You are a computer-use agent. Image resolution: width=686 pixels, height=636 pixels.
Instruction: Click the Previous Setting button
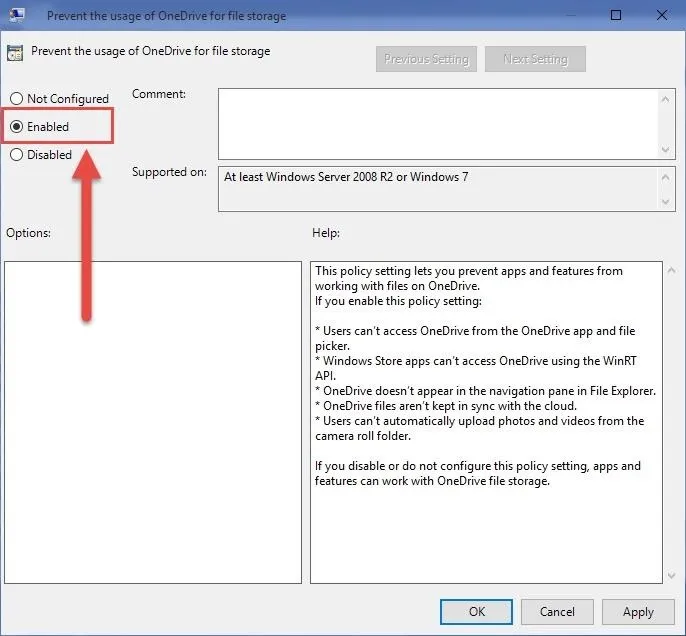426,59
